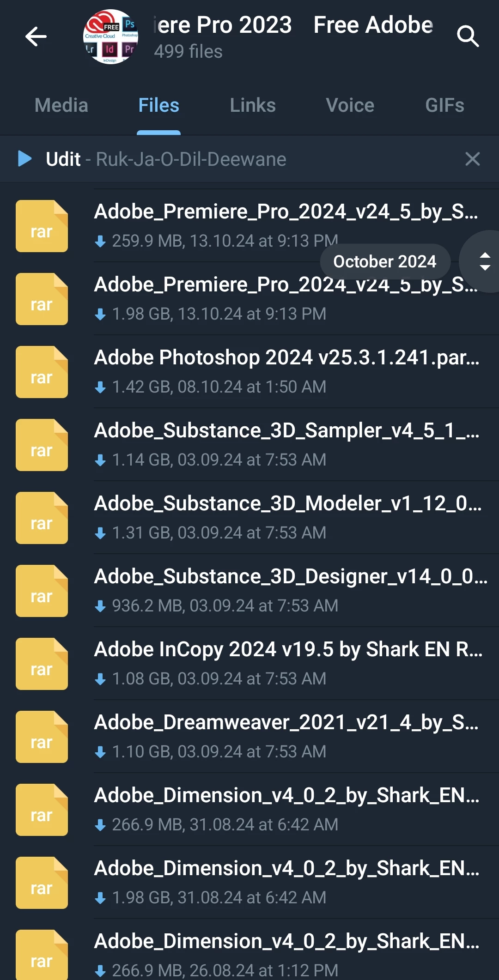
Task: Tap the 499 files subtitle
Action: coord(189,52)
